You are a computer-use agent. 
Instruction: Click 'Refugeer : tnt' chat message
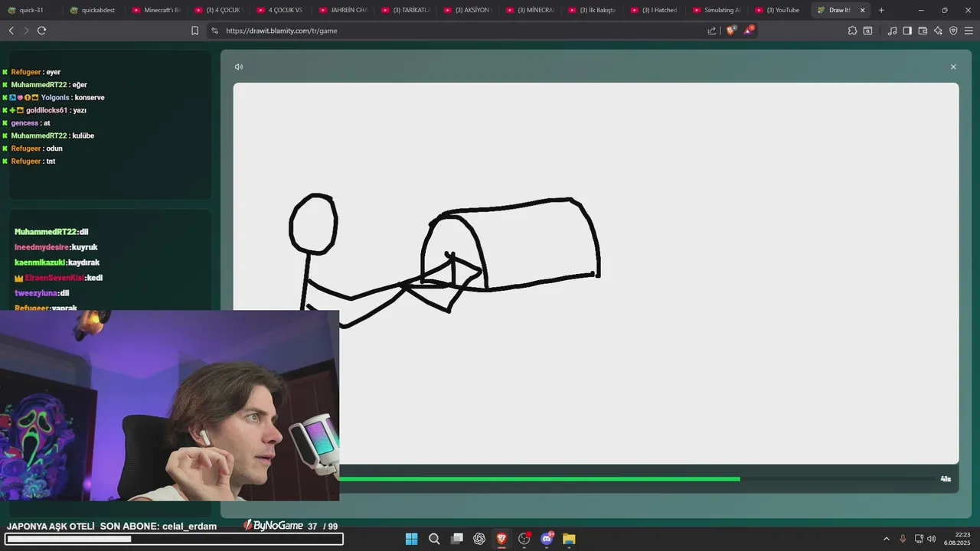(x=29, y=161)
